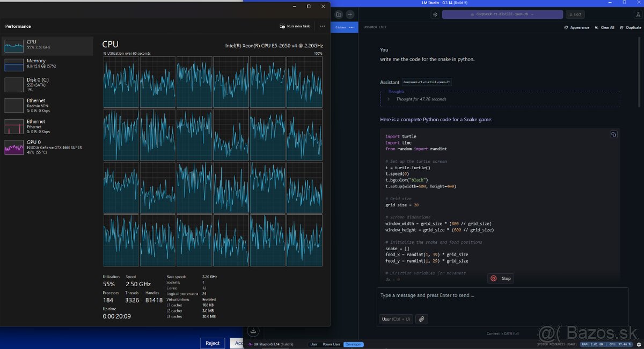Open model settings gear beside the model selector
644x349 pixels.
click(435, 14)
